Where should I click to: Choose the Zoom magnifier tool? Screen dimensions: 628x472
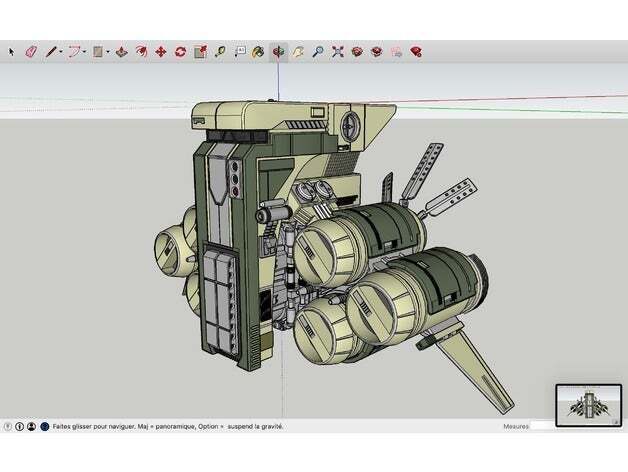coord(317,51)
